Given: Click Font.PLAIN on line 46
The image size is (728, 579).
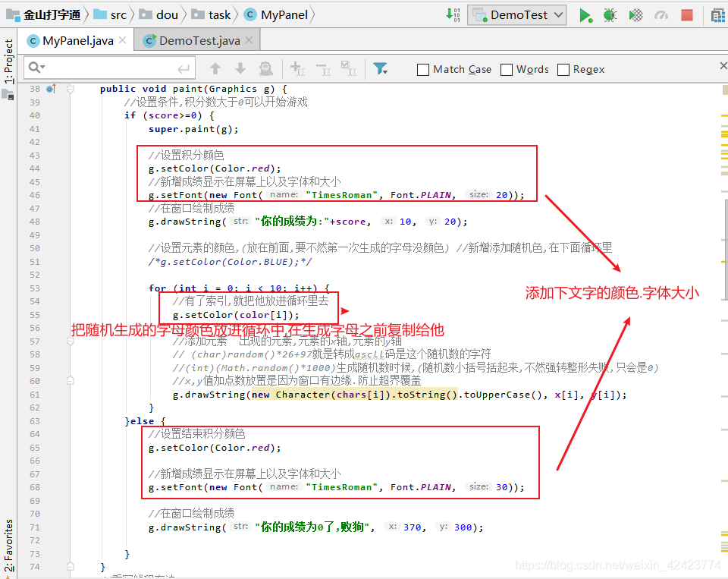Looking at the screenshot, I should tap(421, 195).
